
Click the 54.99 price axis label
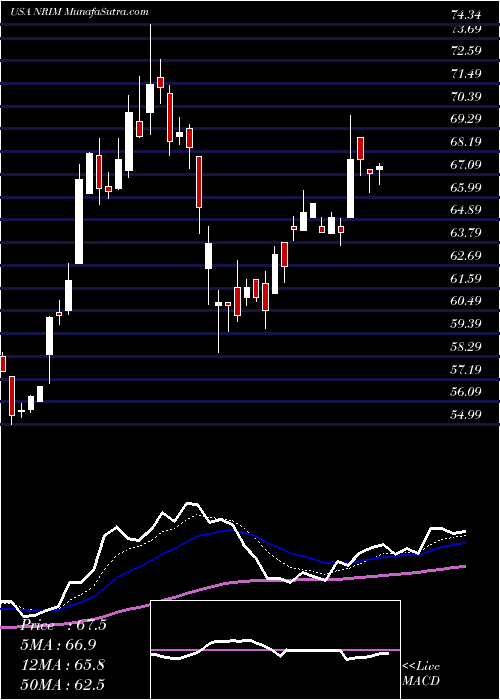[466, 415]
